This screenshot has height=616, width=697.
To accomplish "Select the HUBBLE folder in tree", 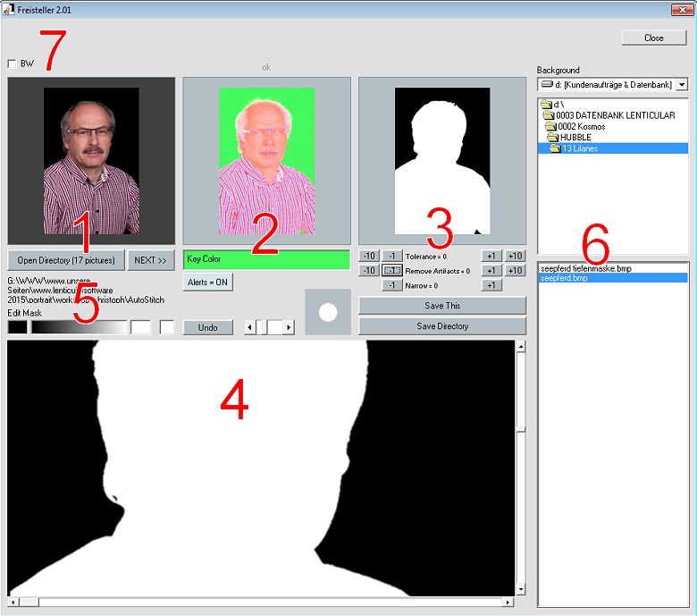I will pyautogui.click(x=575, y=137).
